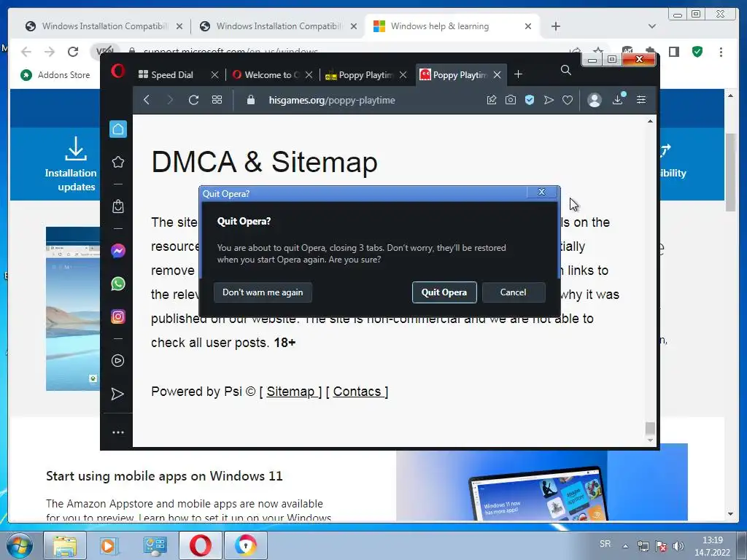Viewport: 747px width, 560px height.
Task: Click the share page icon in Opera address bar
Action: 492,99
